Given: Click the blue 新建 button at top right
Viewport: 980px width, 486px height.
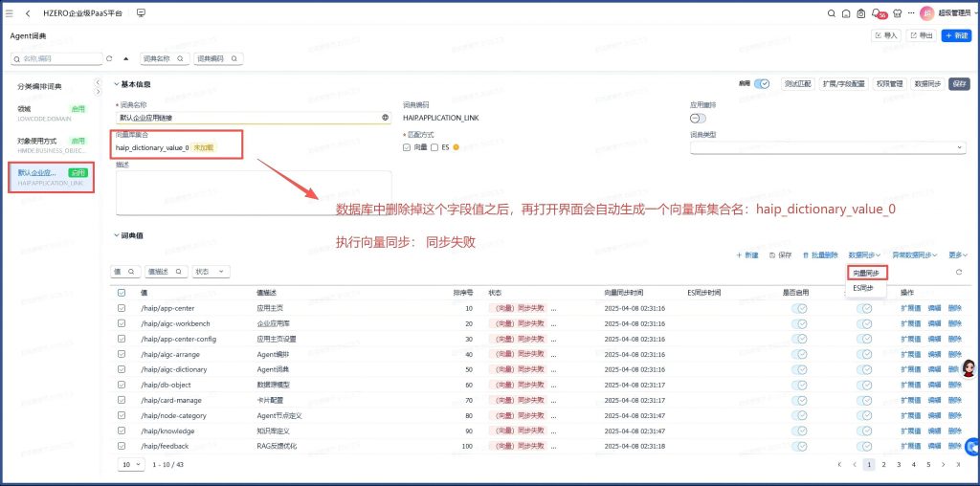Looking at the screenshot, I should 955,35.
